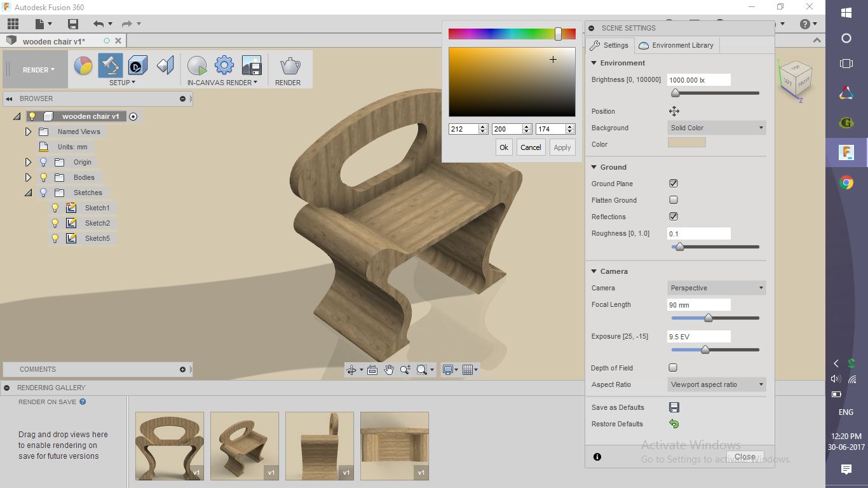Viewport: 868px width, 488px height.
Task: Click the hue spectrum bar
Action: 512,34
